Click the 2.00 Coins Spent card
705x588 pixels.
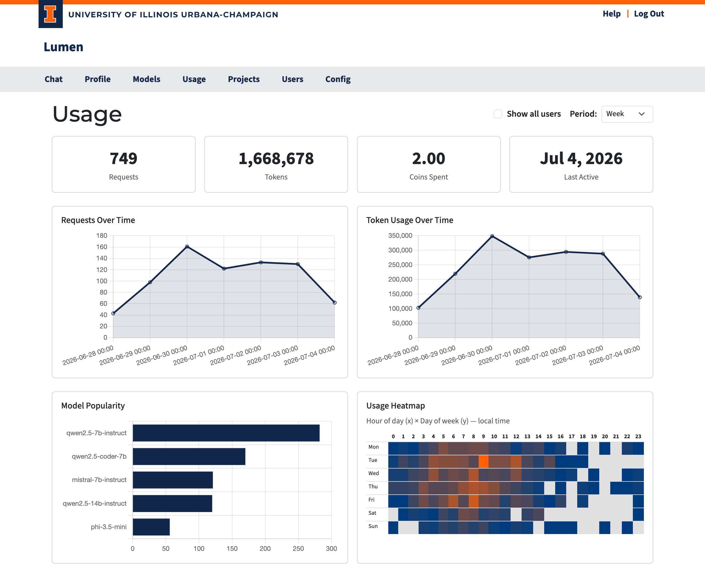click(429, 164)
